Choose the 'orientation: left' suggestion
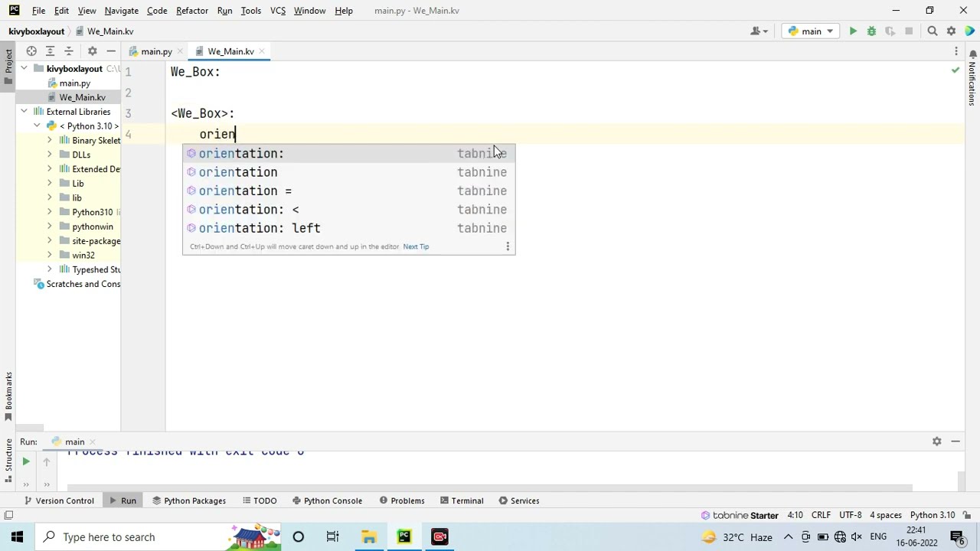The width and height of the screenshot is (980, 551). 348,228
